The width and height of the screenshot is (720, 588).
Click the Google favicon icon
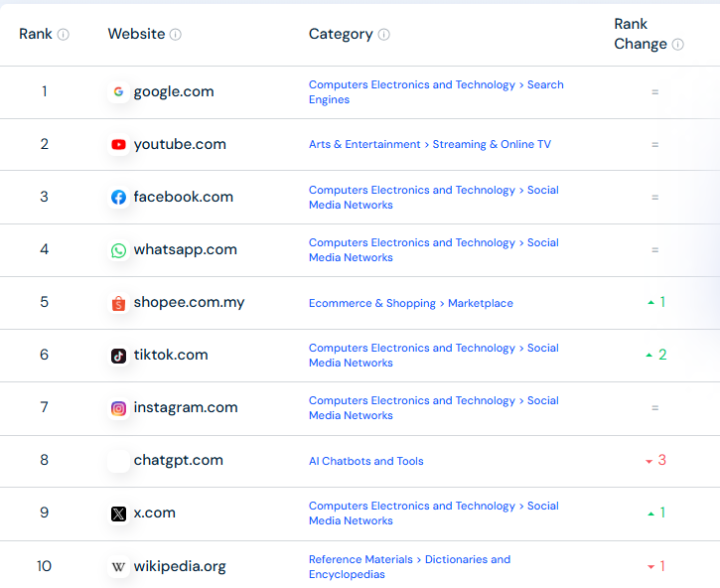118,92
